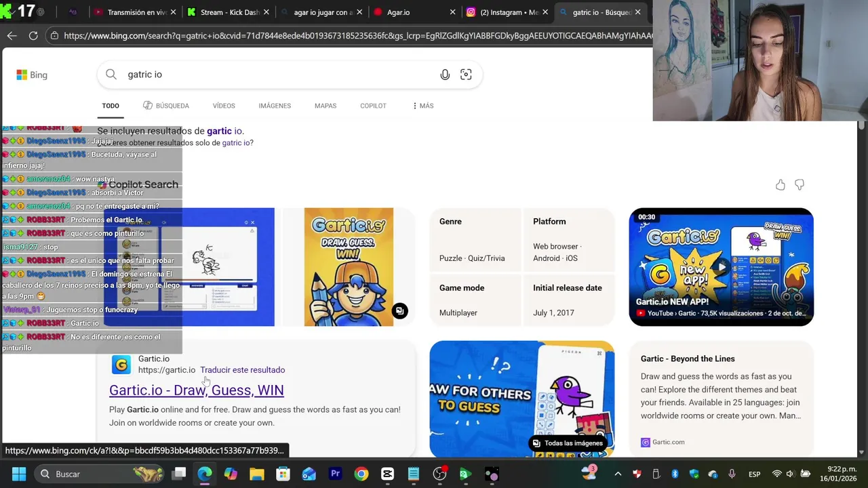This screenshot has height=488, width=868.
Task: Switch to VÍDEOS tab
Action: coord(224,106)
